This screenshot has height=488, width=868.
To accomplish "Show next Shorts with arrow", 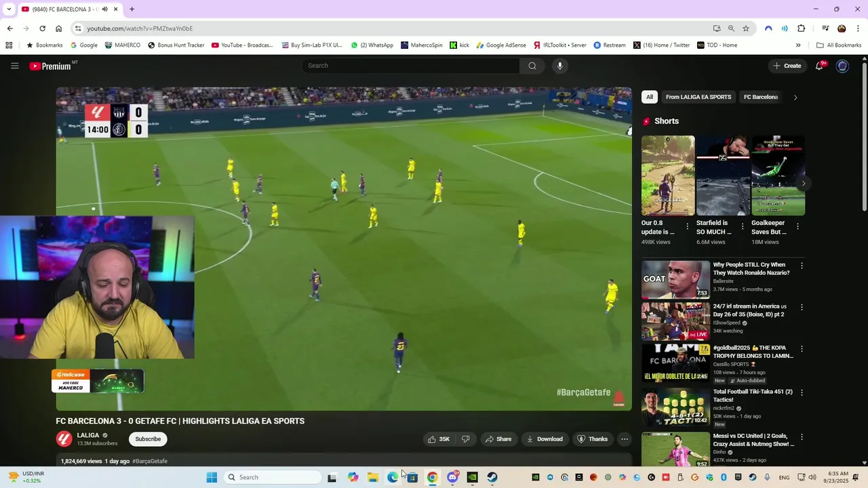I will 804,184.
